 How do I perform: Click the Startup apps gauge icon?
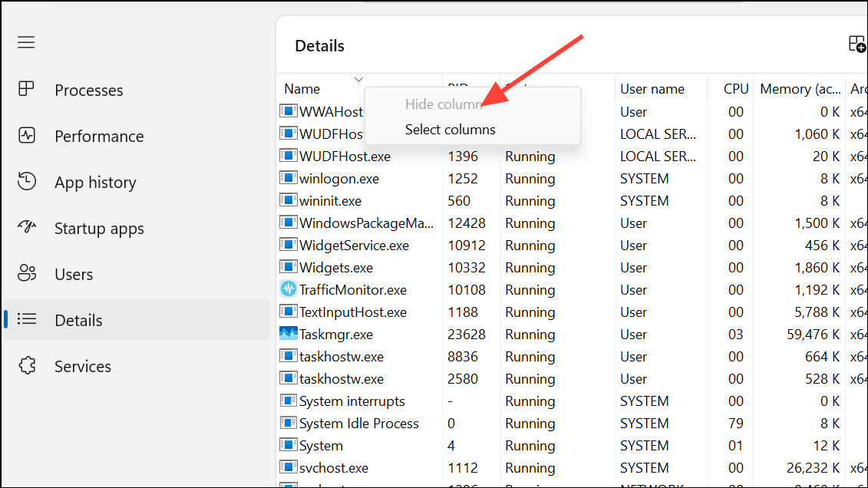27,228
